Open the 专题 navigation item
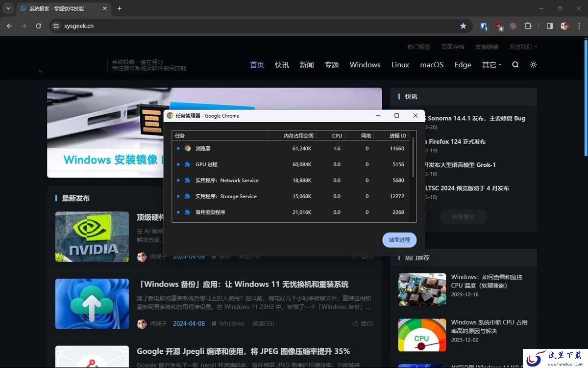 pos(332,65)
